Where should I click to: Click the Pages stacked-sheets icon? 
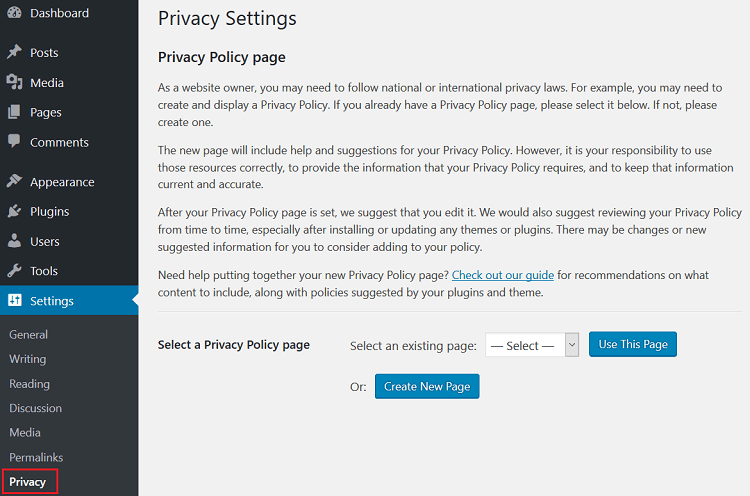click(x=14, y=112)
